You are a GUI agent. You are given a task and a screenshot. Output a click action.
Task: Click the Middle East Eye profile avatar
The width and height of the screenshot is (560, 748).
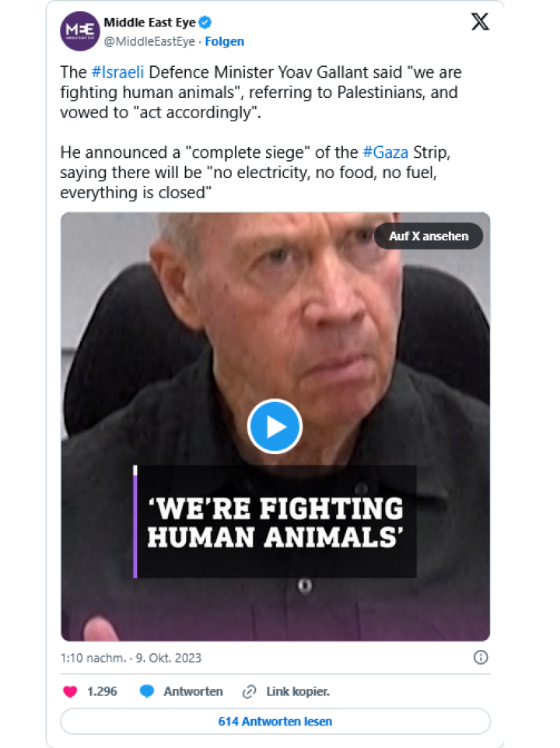click(x=80, y=31)
